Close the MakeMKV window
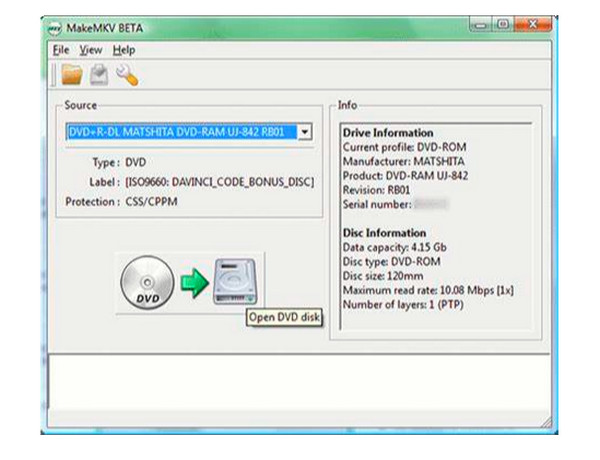Screen dimensions: 600x460 533,25
